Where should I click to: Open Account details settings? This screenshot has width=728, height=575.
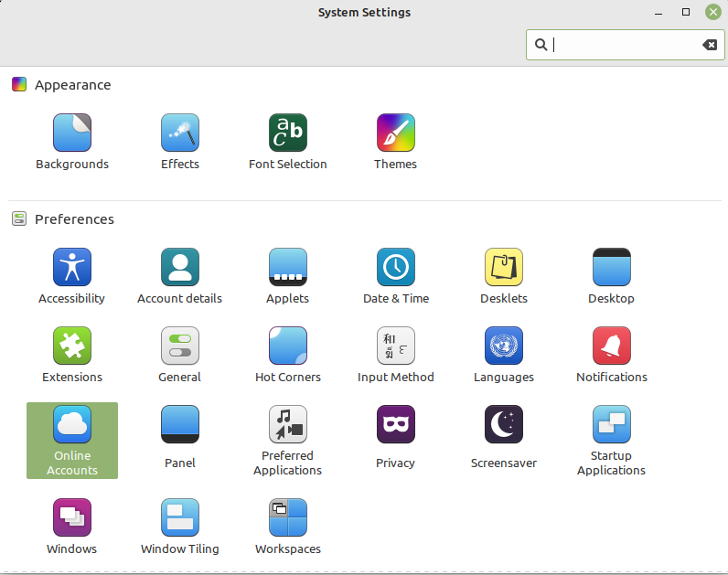180,268
